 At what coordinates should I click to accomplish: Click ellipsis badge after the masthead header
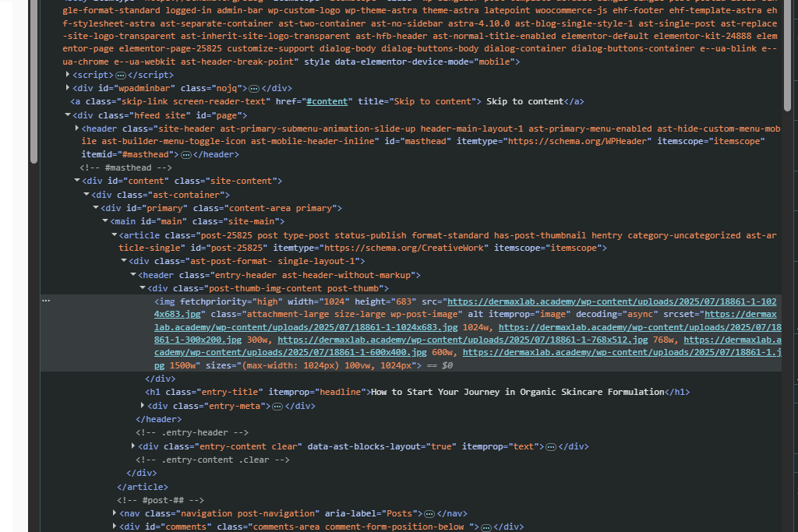(186, 154)
